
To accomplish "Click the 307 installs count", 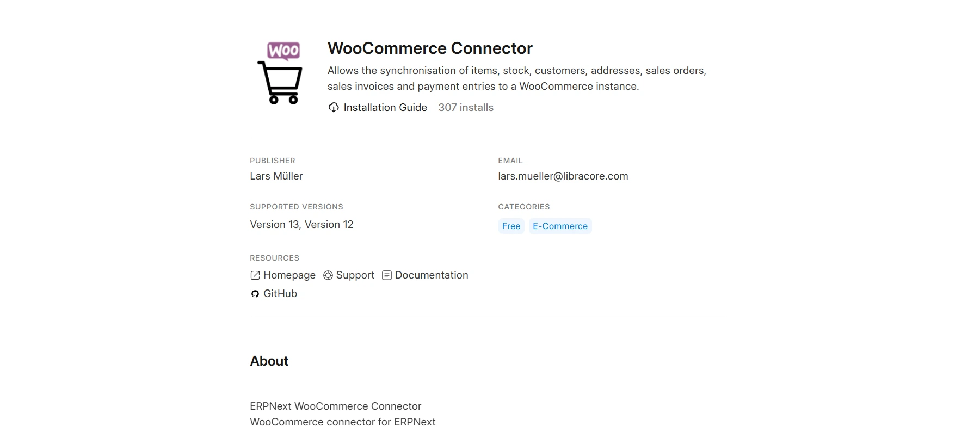I will [x=466, y=108].
